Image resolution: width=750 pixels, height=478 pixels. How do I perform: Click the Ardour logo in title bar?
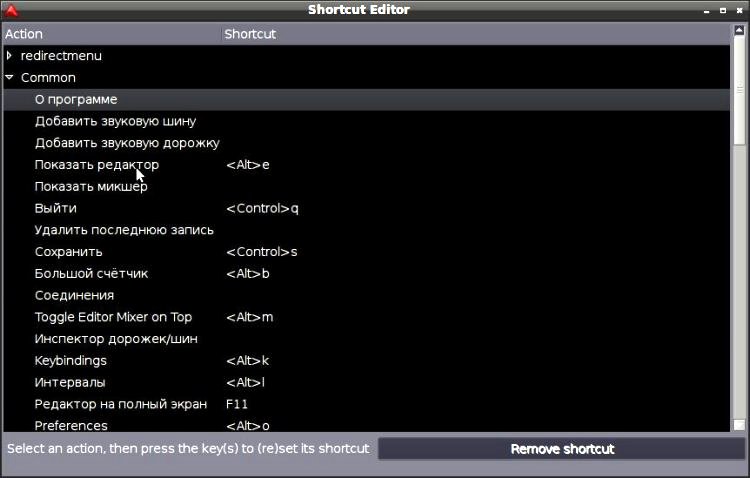tap(11, 10)
